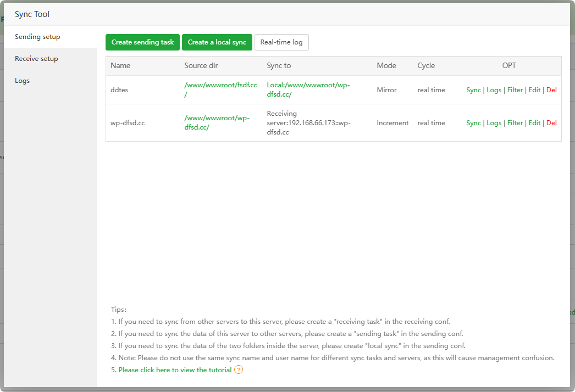The width and height of the screenshot is (575, 392).
Task: Click the orange question mark help icon
Action: [239, 369]
